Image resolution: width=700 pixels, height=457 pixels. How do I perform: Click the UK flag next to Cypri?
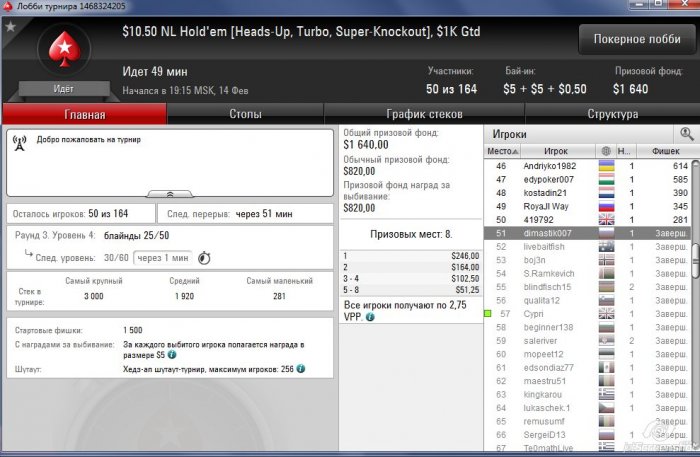606,314
